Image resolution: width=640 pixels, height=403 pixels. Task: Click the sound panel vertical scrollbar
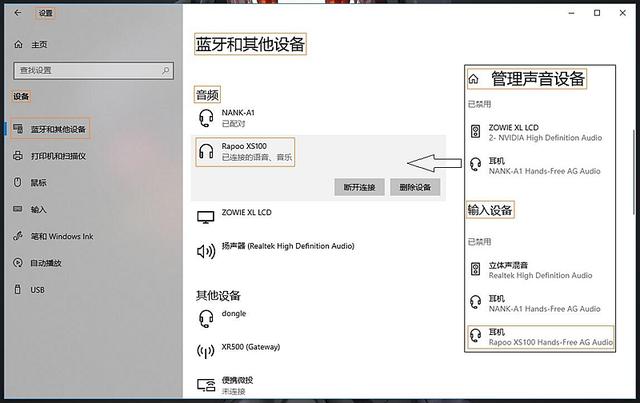click(634, 171)
